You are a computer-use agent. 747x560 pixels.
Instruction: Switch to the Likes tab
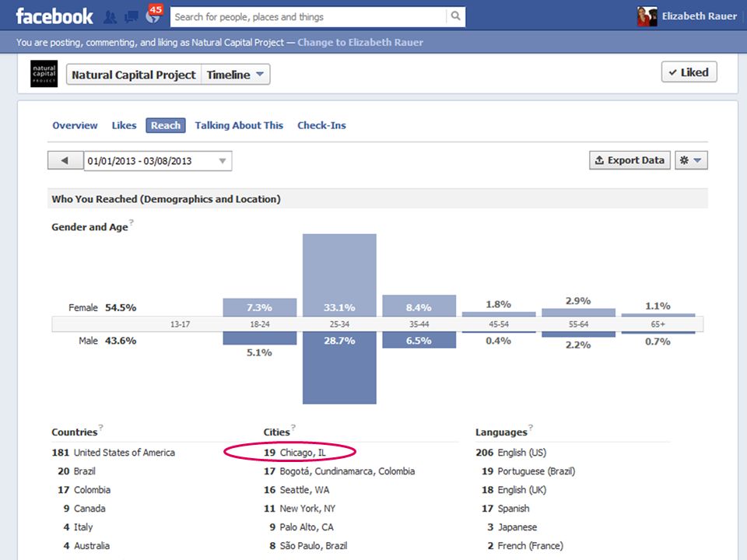[124, 125]
